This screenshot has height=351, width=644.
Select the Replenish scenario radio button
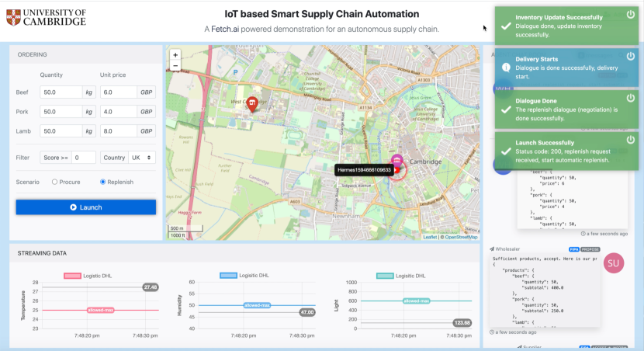pyautogui.click(x=102, y=182)
